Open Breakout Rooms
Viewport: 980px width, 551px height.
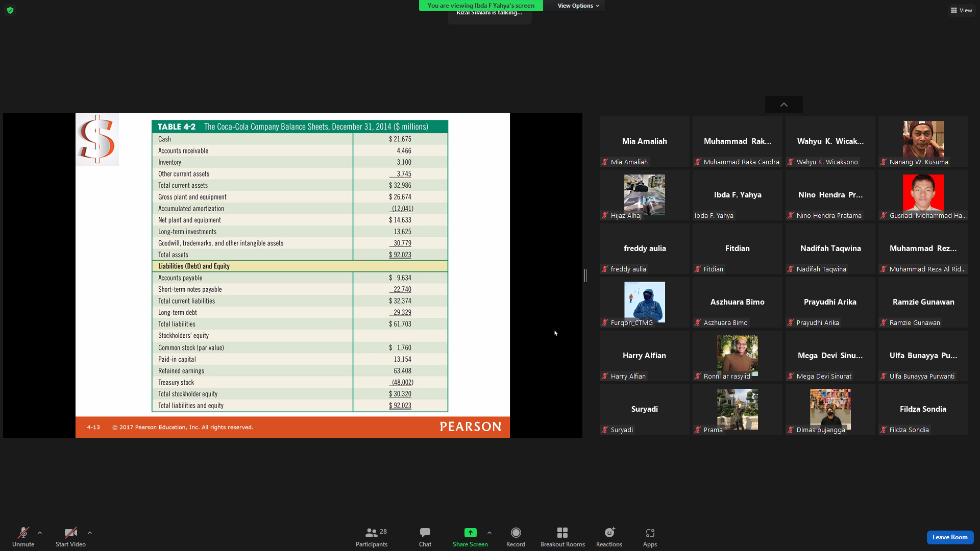[562, 537]
